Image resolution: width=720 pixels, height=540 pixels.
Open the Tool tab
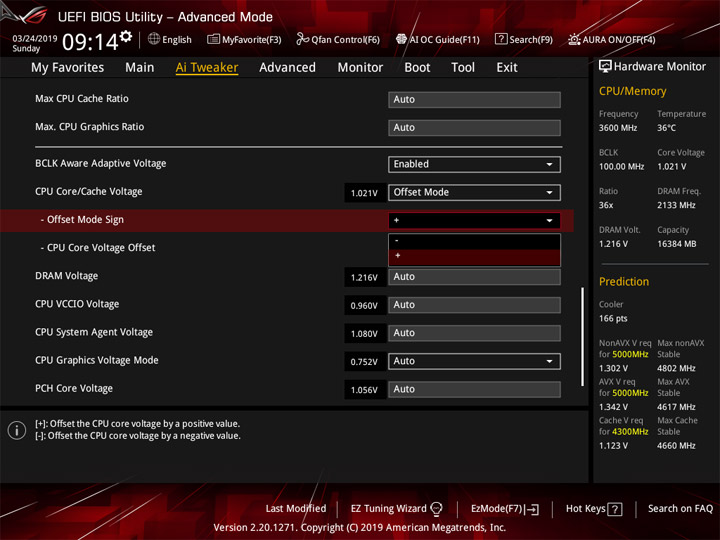pyautogui.click(x=463, y=68)
